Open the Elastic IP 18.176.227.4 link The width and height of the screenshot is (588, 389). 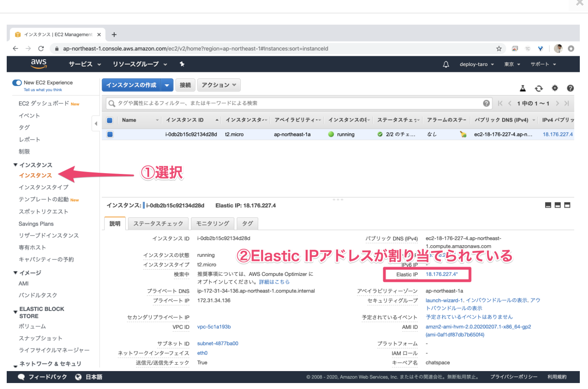pyautogui.click(x=442, y=274)
